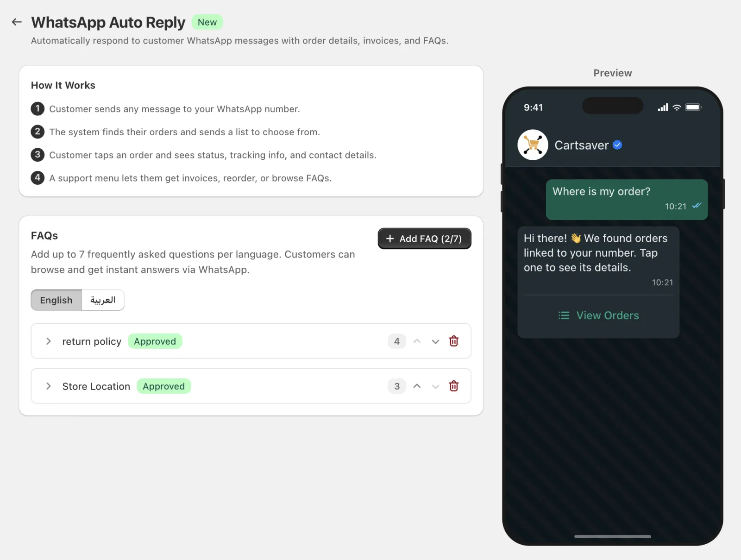Tap View Orders in the phone preview
The height and width of the screenshot is (560, 741).
[598, 315]
